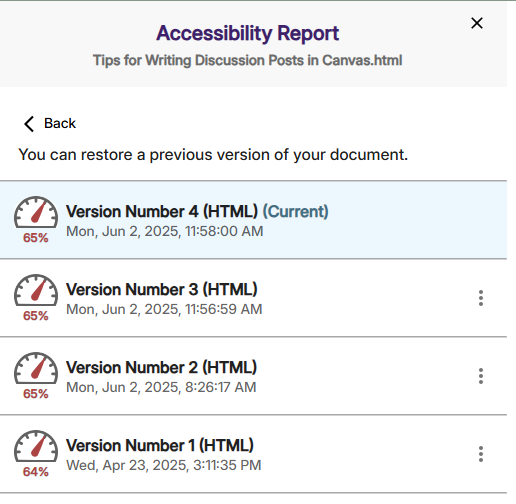Viewport: 516px width, 504px height.
Task: Click the Apr 23, 2025 3:11:35 PM timestamp
Action: click(164, 465)
